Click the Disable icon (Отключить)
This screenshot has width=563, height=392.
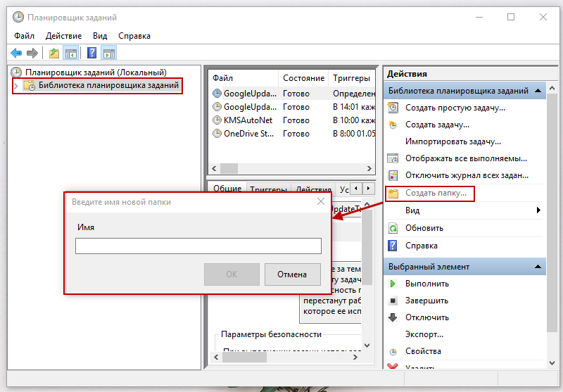coord(393,317)
